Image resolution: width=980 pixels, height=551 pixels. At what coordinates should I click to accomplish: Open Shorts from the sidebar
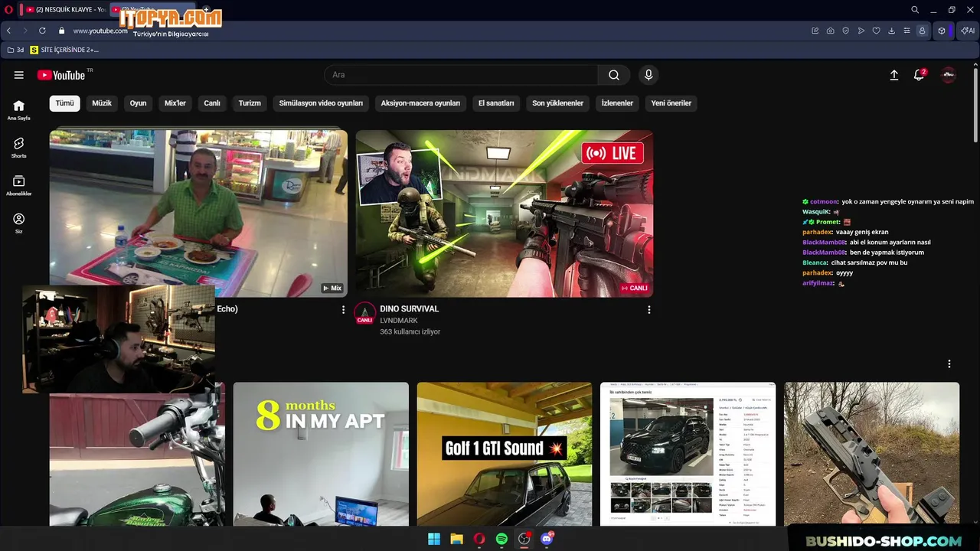click(18, 148)
